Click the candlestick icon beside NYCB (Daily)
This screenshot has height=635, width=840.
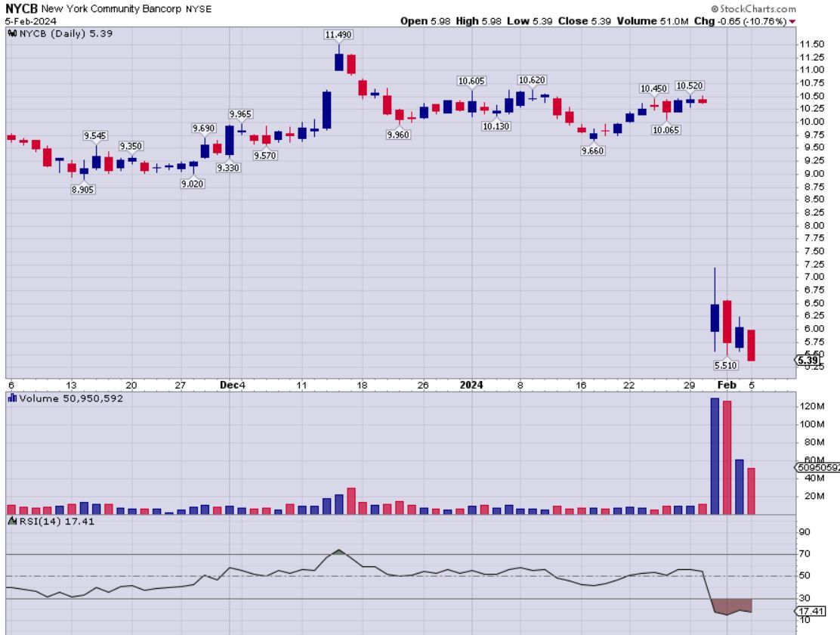[x=12, y=34]
